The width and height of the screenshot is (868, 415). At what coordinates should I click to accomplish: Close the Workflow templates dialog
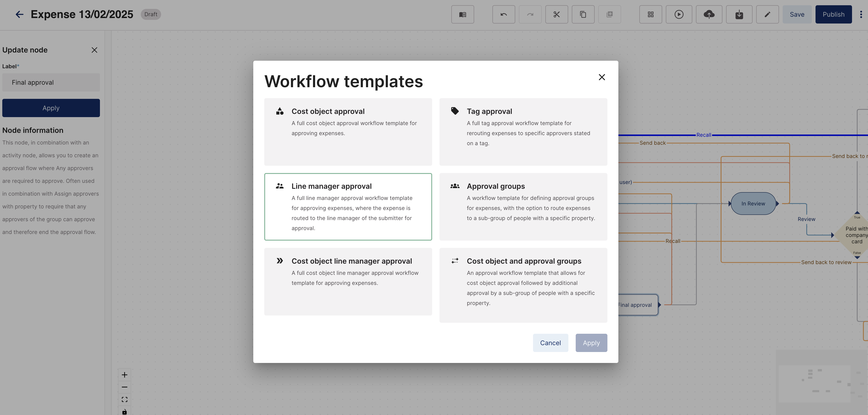[x=601, y=77]
